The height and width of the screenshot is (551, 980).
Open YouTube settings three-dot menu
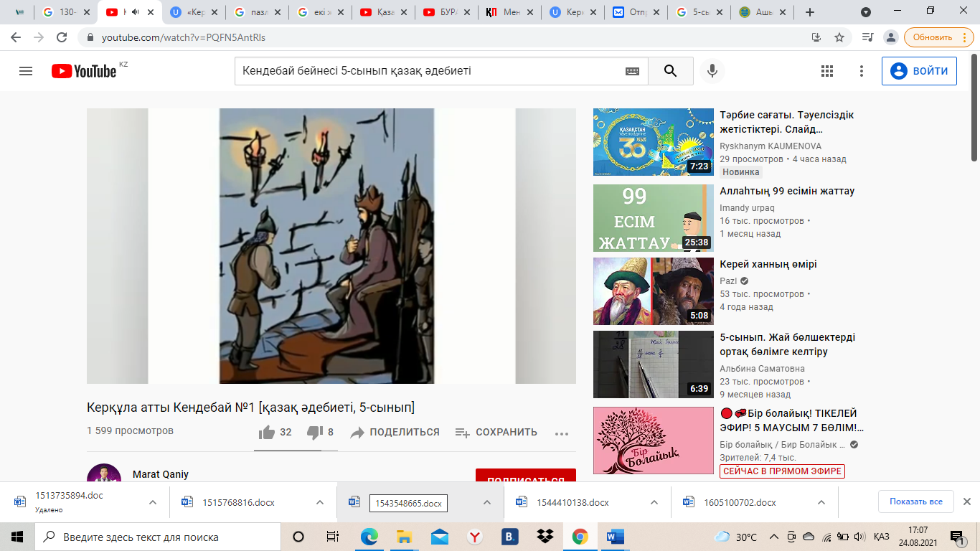(x=862, y=71)
